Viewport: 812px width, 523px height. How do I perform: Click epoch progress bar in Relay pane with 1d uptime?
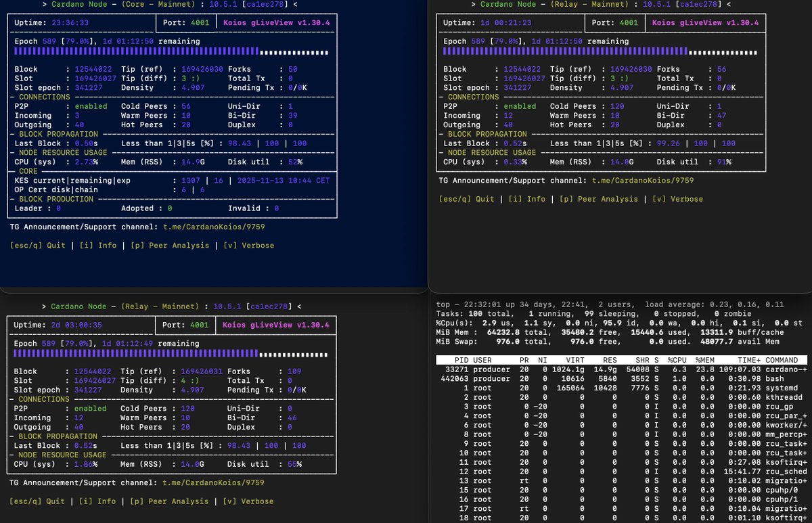[600, 51]
